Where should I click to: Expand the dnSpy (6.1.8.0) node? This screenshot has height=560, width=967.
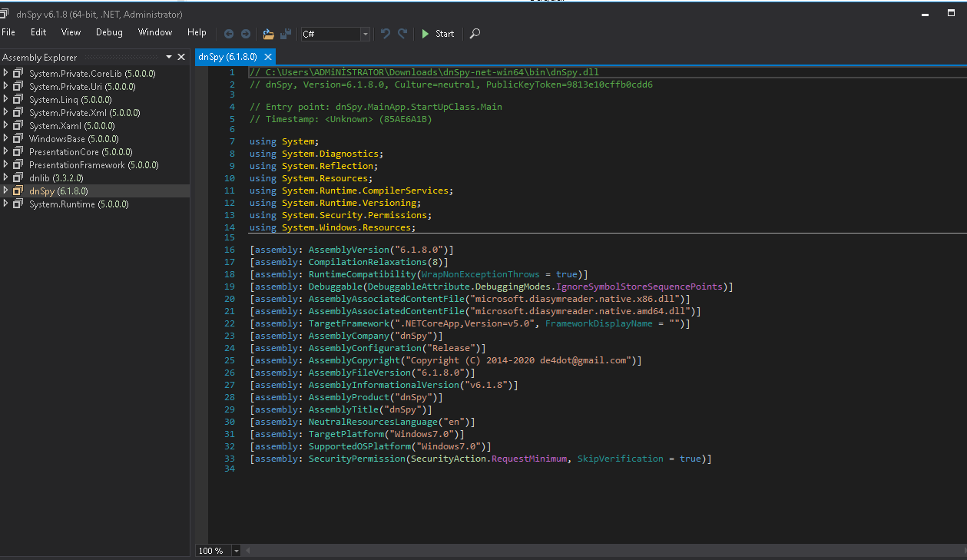click(x=5, y=191)
